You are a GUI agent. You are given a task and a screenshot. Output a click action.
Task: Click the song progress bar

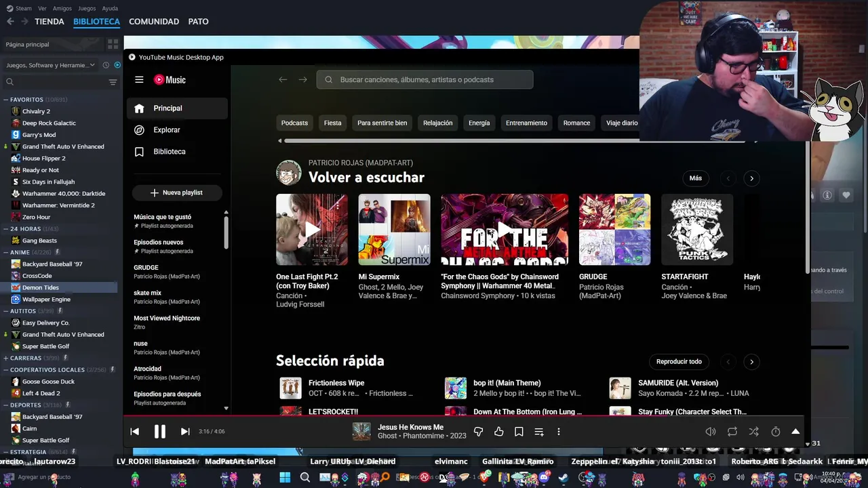pos(464,415)
